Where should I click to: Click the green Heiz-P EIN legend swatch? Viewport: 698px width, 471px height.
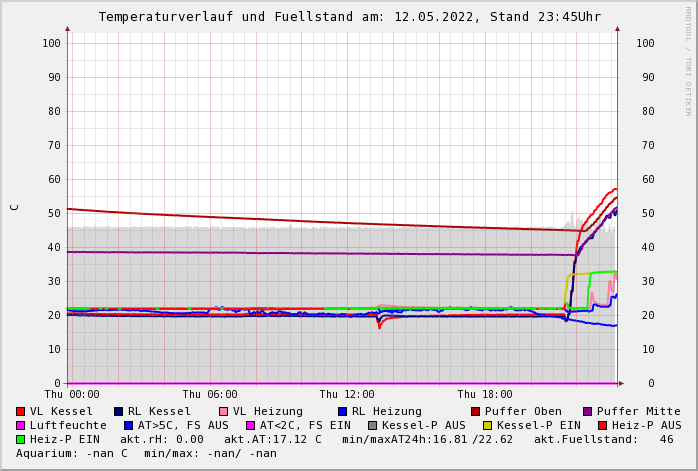tap(21, 439)
